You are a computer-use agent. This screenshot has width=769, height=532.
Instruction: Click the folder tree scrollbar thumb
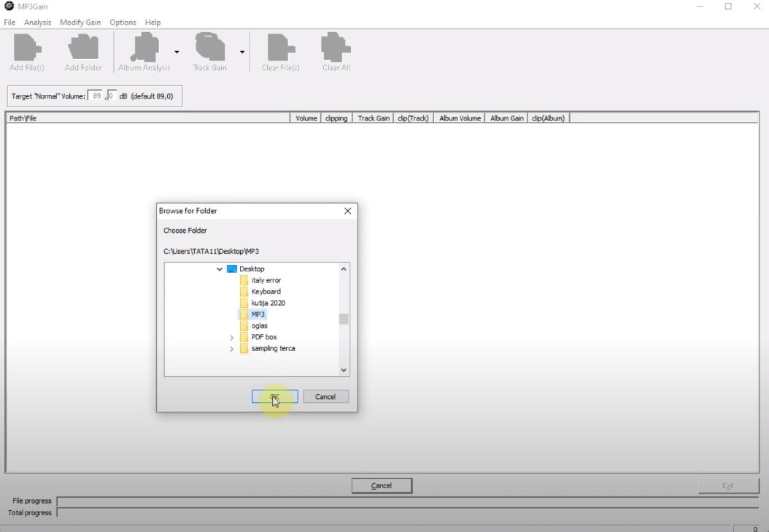(344, 319)
